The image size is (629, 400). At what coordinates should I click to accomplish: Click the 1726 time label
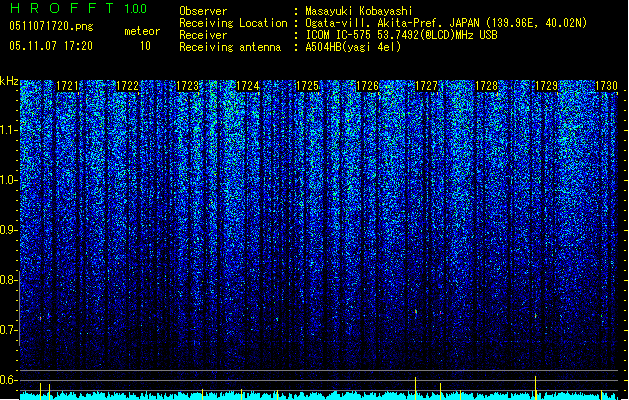pyautogui.click(x=367, y=86)
